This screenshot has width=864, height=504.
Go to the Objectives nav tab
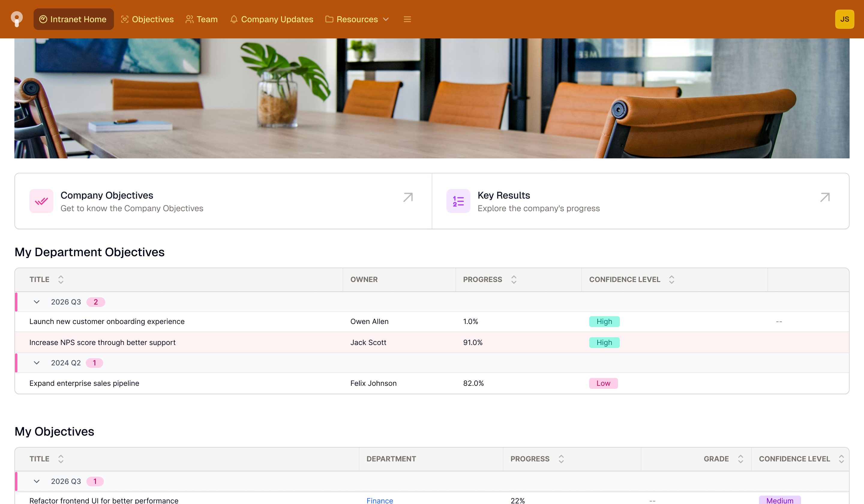[147, 19]
